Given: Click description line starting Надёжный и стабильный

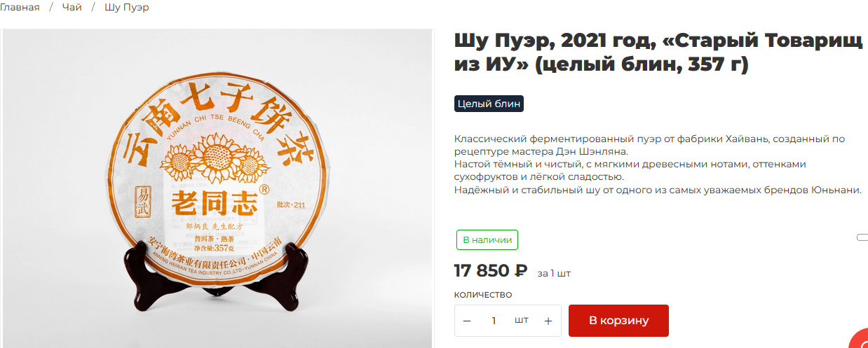Looking at the screenshot, I should (x=657, y=190).
